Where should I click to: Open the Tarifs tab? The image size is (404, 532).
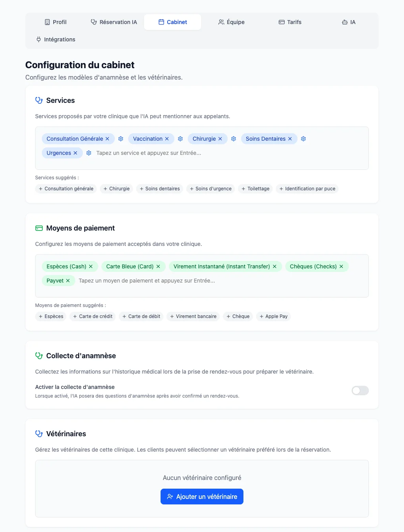(x=290, y=22)
